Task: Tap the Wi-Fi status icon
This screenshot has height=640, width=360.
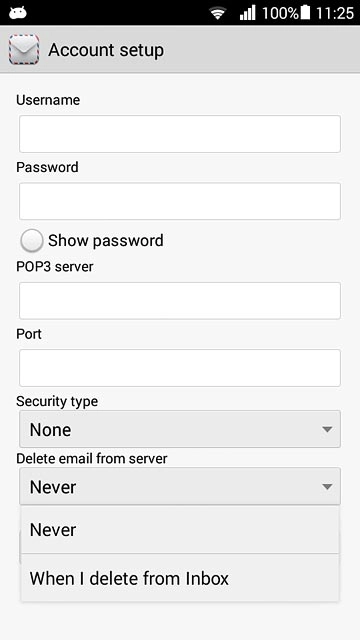Action: point(218,13)
